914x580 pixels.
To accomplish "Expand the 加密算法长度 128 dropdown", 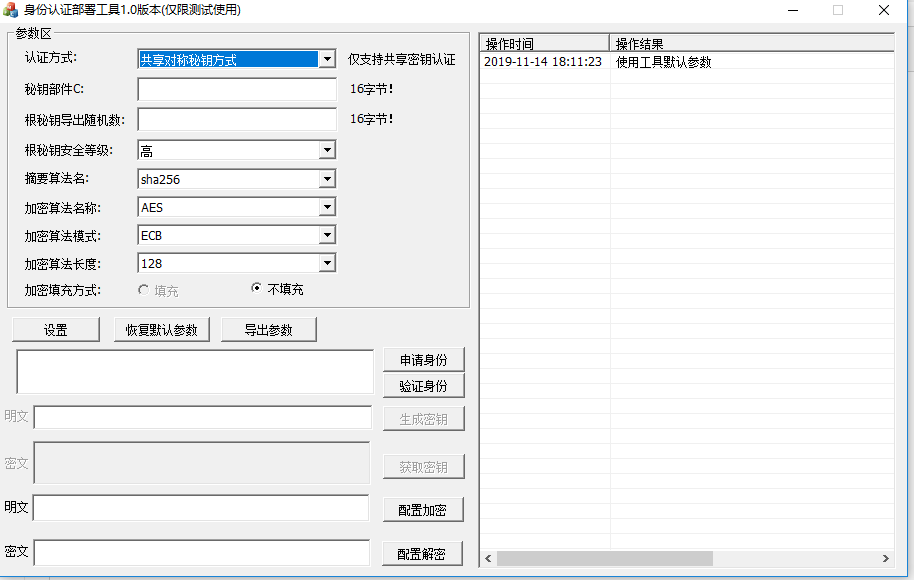I will 328,263.
